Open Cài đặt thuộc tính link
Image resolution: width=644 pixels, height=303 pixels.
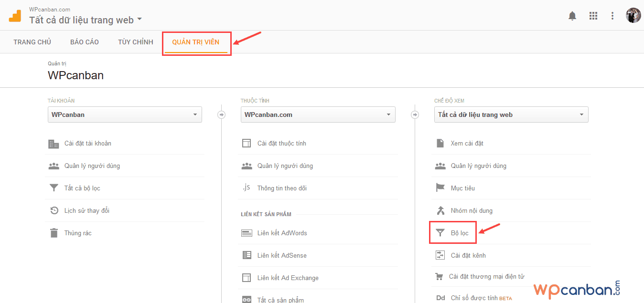point(282,143)
